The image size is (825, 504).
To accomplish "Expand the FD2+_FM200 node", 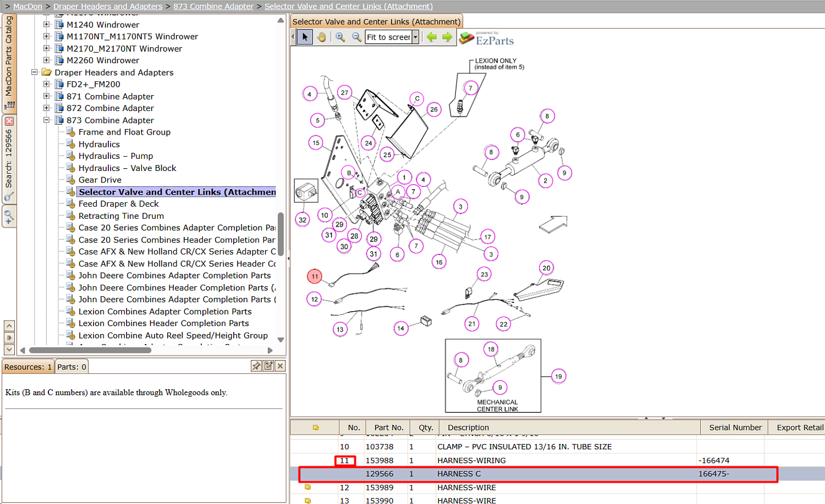I will tap(47, 84).
